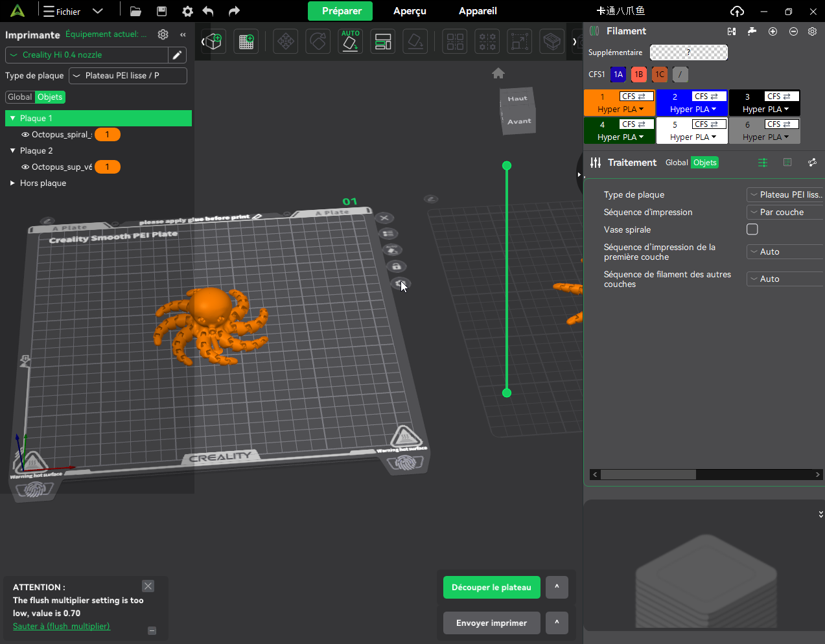The image size is (825, 644).
Task: Select the Scale tool in toolbar
Action: click(x=520, y=41)
